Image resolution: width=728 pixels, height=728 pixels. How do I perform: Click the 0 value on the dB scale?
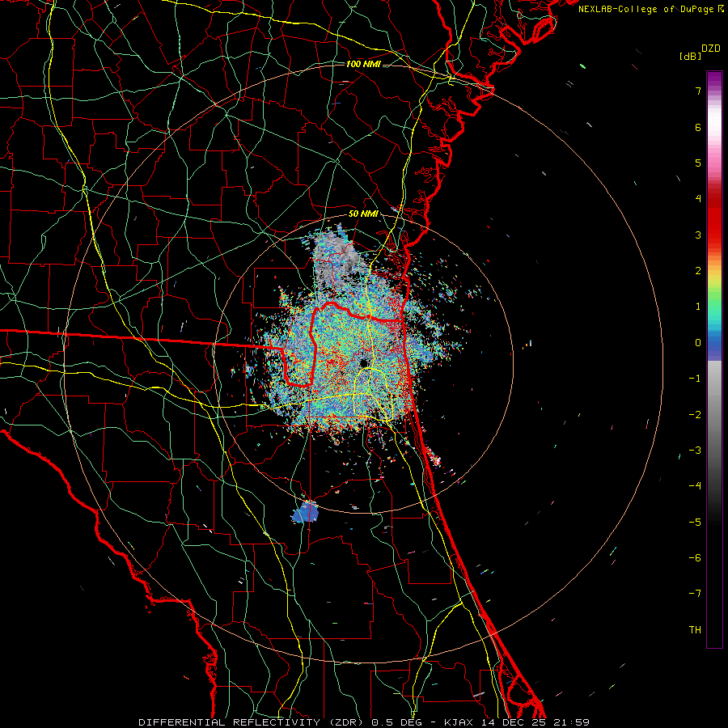coord(698,343)
